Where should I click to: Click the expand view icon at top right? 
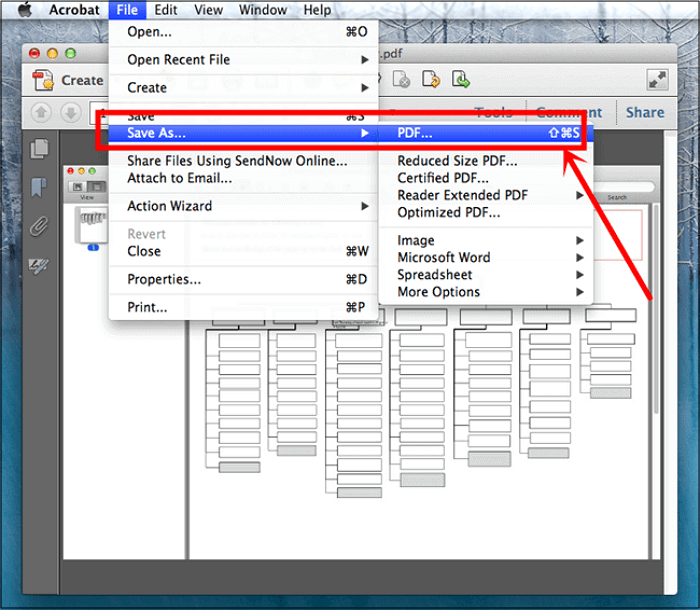[657, 80]
